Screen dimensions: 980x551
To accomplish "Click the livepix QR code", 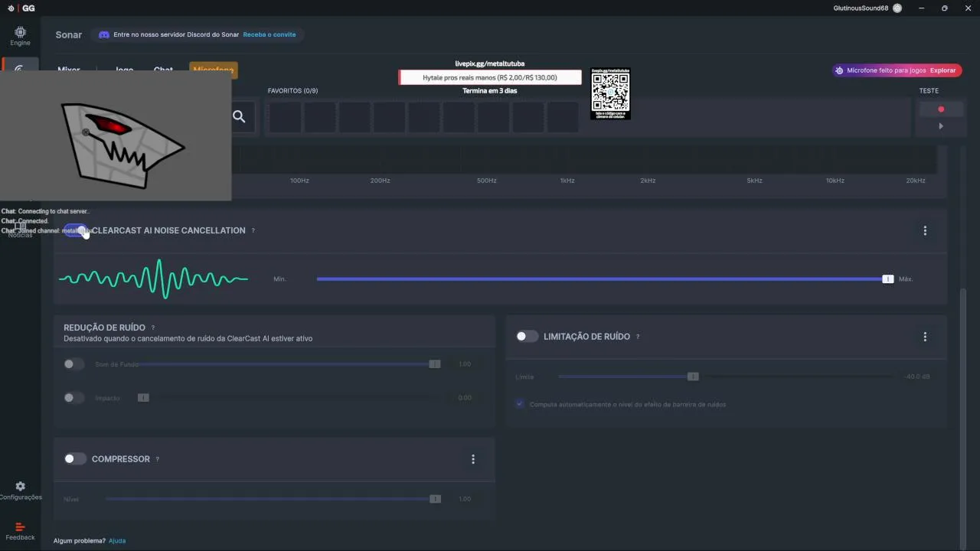I will pos(610,93).
